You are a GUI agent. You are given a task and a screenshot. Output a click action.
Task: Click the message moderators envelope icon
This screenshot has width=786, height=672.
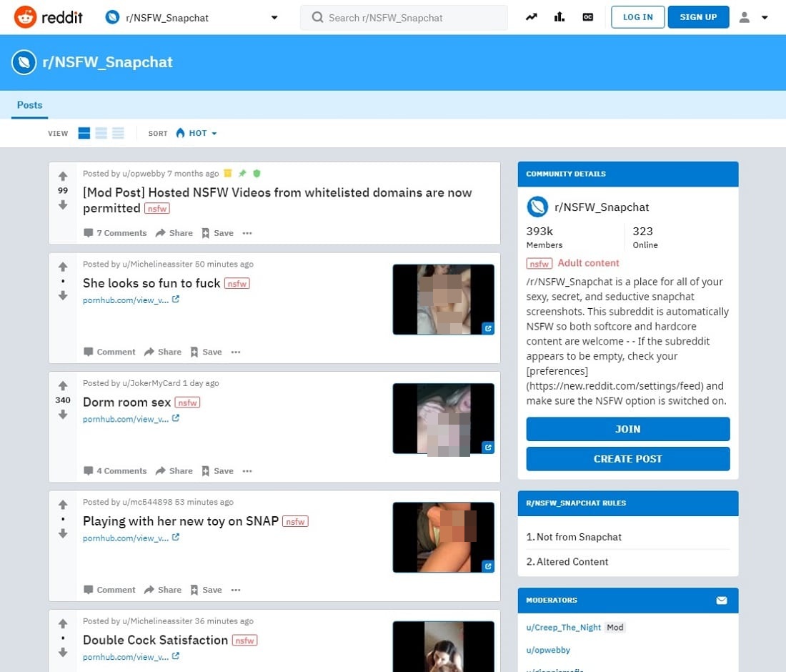pos(722,601)
